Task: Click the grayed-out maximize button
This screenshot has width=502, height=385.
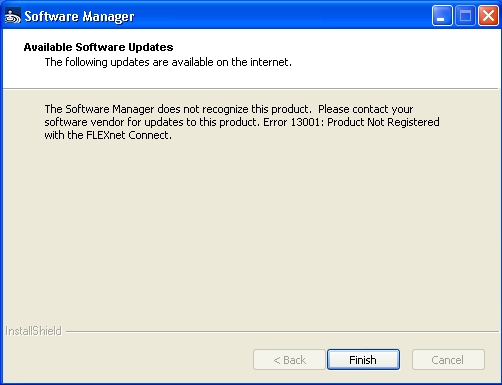Action: point(465,16)
